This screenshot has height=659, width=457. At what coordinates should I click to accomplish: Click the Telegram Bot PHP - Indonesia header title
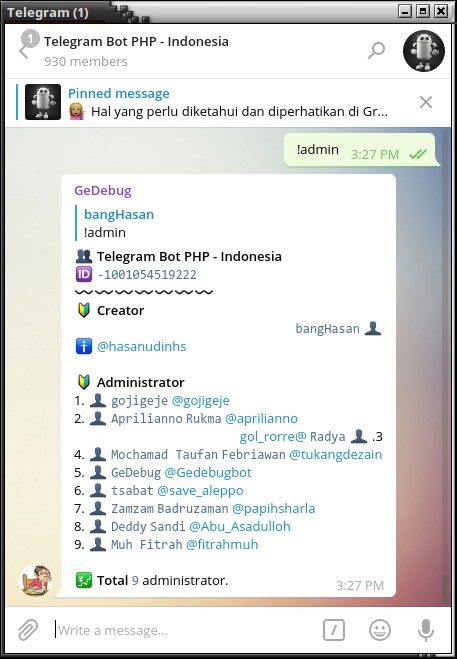[136, 42]
